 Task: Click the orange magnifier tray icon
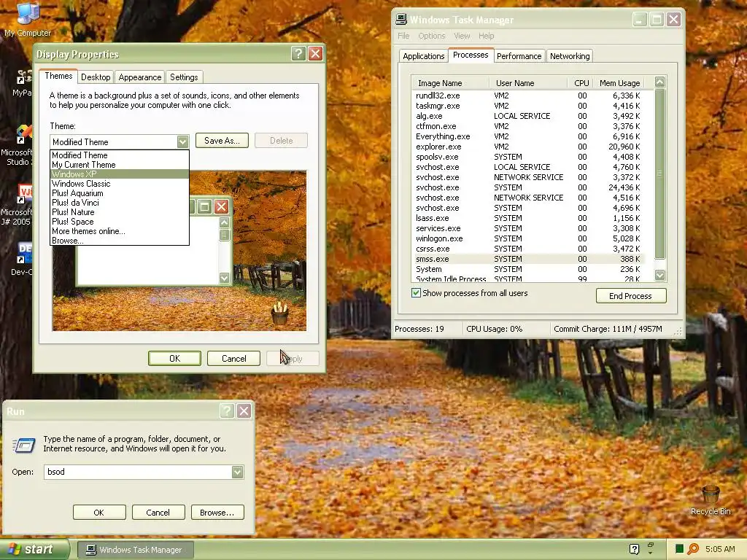[x=693, y=549]
